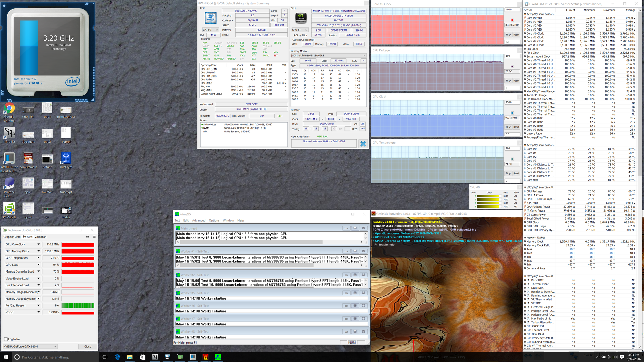
Task: Change CPU Package graph purple color swatch
Action: (x=512, y=67)
